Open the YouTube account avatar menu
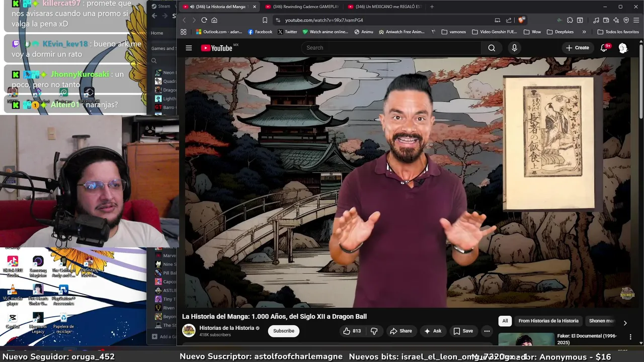This screenshot has height=362, width=644. click(623, 48)
